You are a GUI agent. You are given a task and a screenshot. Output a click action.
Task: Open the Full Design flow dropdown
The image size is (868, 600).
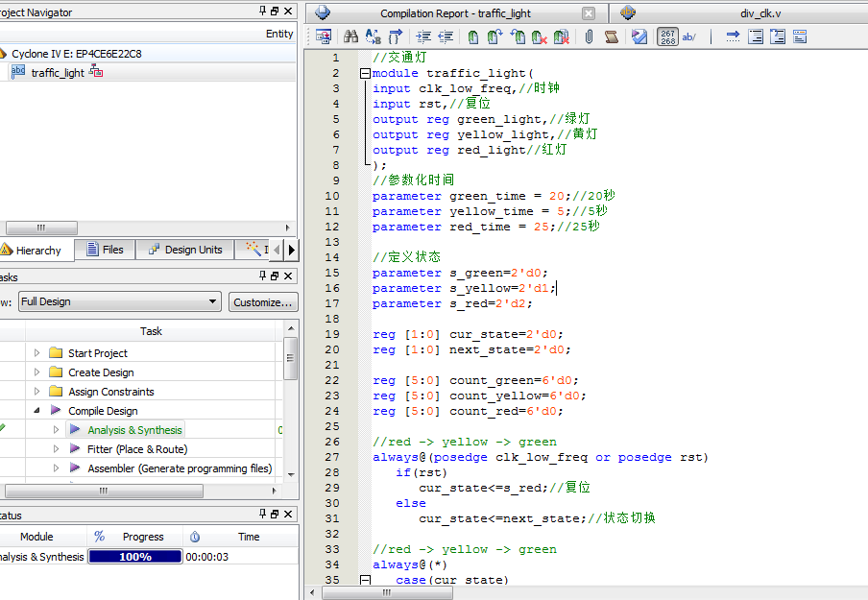(120, 301)
